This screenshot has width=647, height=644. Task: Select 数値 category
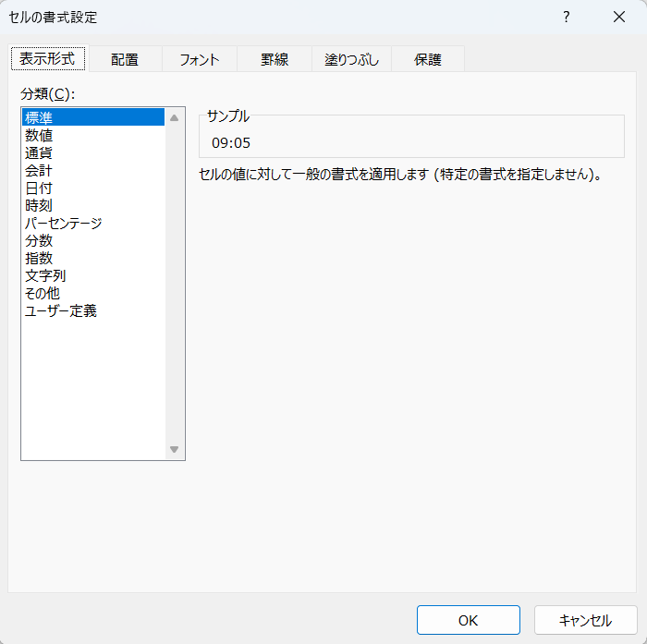pyautogui.click(x=93, y=135)
